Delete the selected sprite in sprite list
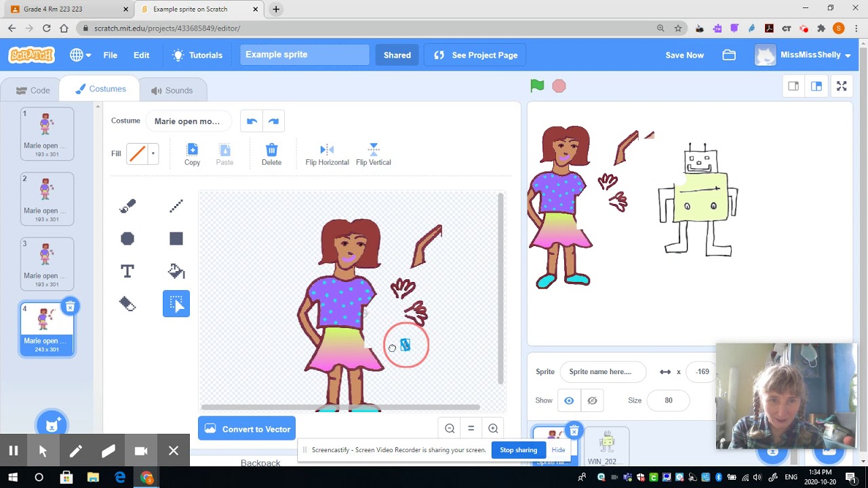 click(x=574, y=431)
